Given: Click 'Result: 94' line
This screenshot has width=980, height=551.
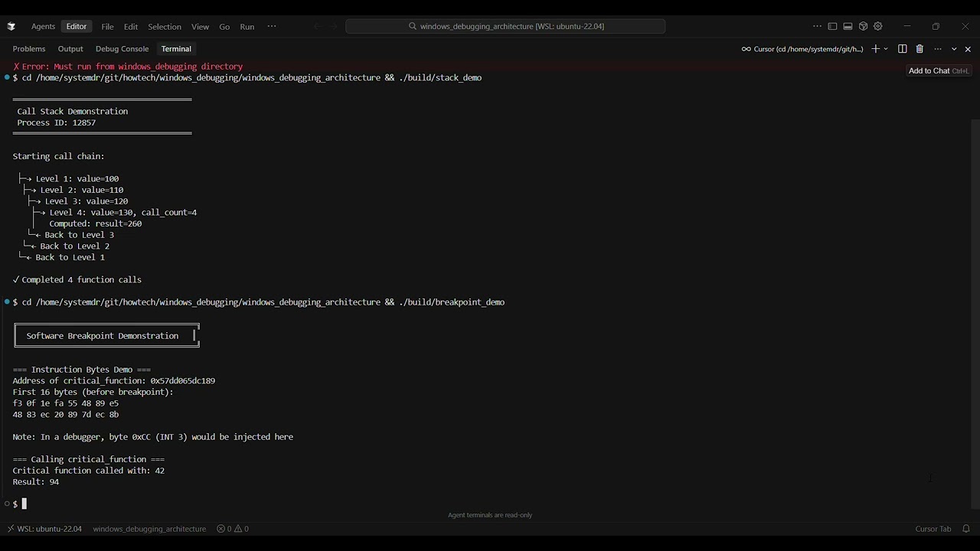Looking at the screenshot, I should coord(36,482).
